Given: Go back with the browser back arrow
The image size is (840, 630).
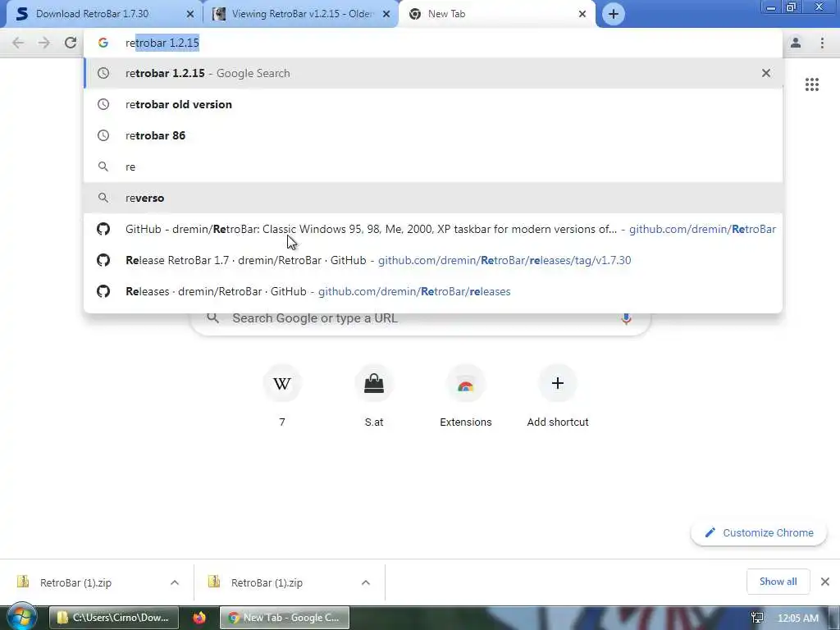Looking at the screenshot, I should (x=18, y=43).
